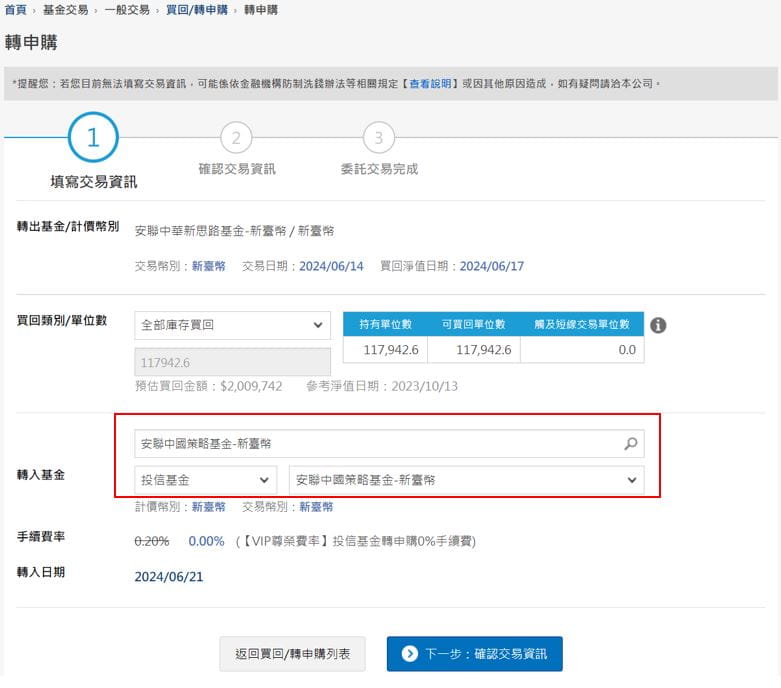Expand the 投信基金 fund category dropdown
Image resolution: width=781 pixels, height=688 pixels.
[205, 480]
